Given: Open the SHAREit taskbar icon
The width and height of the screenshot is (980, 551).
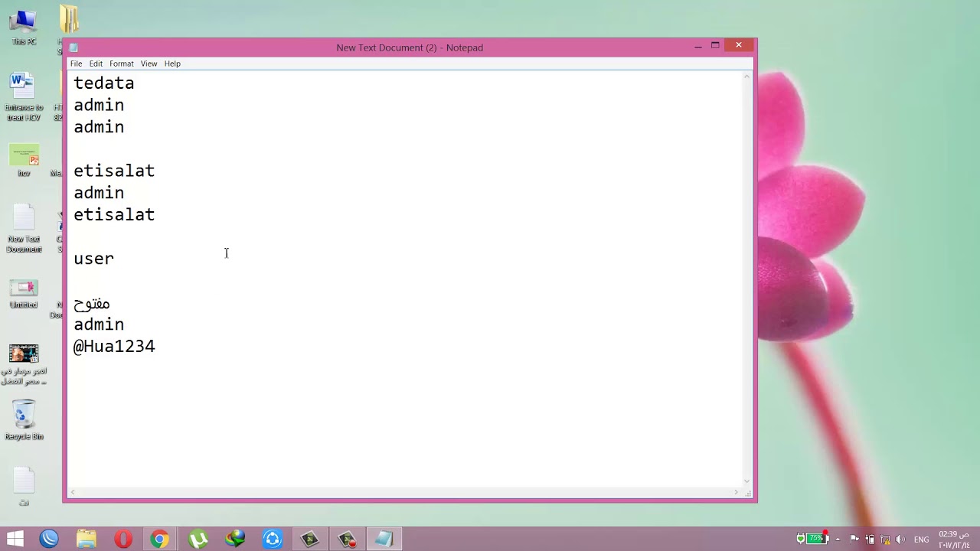Looking at the screenshot, I should (273, 539).
